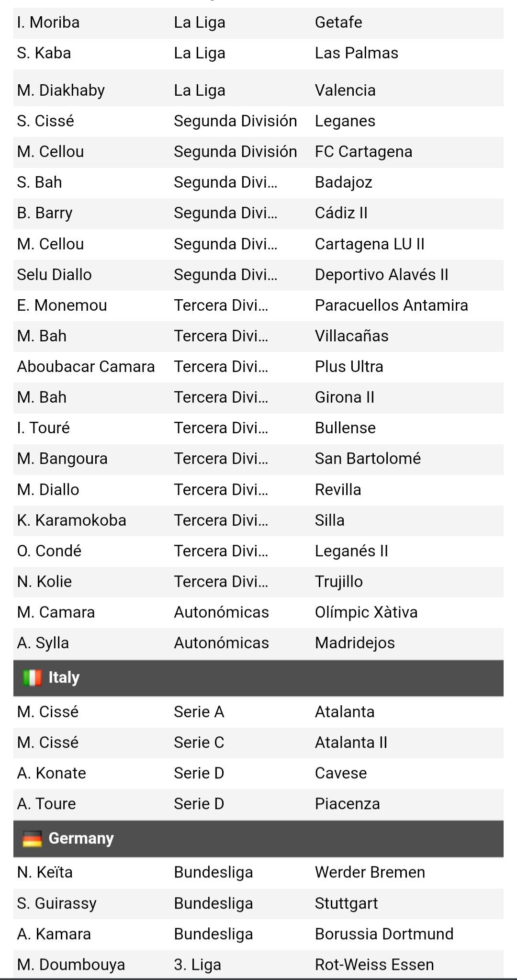Click on K. Karamokoba's name
The image size is (517, 980).
pyautogui.click(x=72, y=520)
